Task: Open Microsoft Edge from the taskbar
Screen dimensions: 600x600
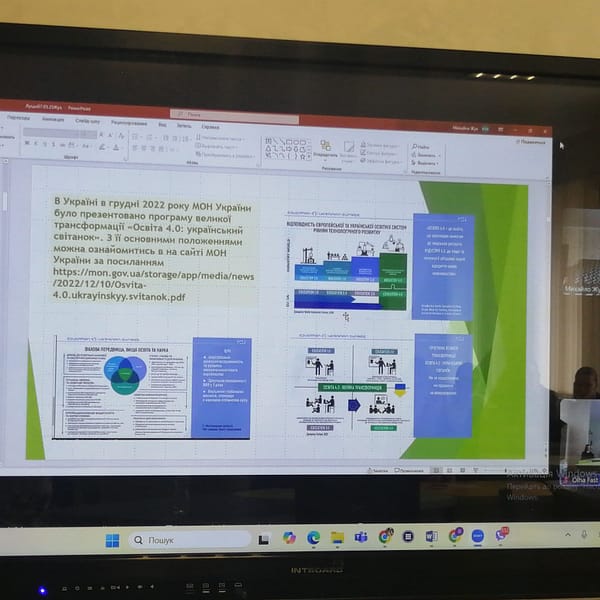Action: [x=313, y=537]
